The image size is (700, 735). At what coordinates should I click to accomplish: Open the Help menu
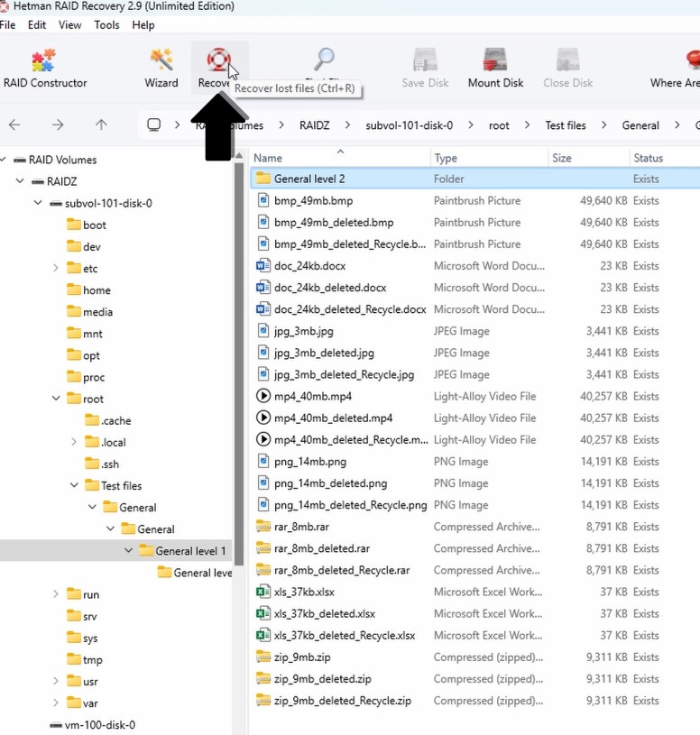[x=143, y=25]
